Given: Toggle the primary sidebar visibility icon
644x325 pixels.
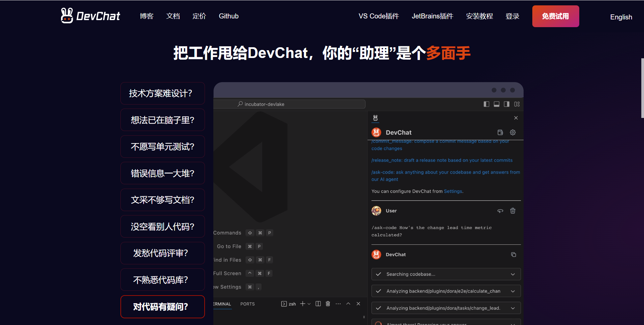Looking at the screenshot, I should 486,104.
